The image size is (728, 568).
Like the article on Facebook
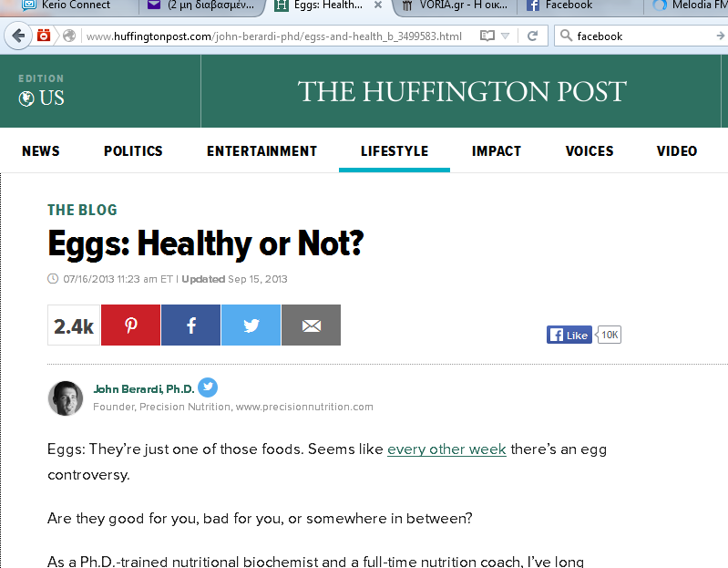pyautogui.click(x=569, y=335)
